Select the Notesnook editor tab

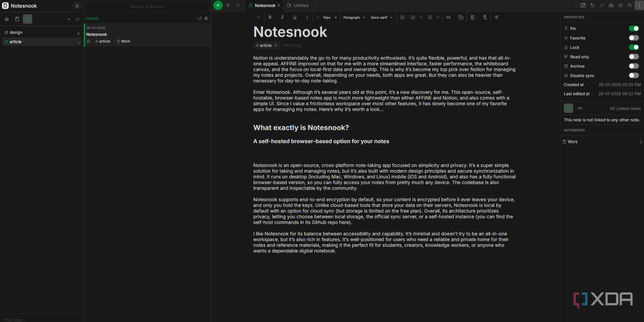[x=265, y=5]
